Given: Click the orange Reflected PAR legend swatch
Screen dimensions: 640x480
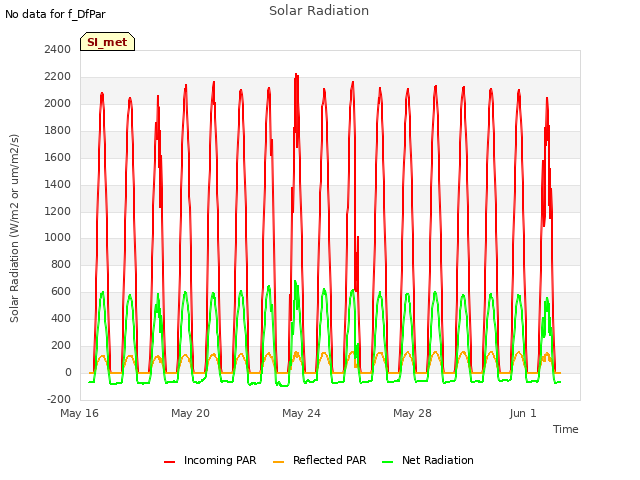Looking at the screenshot, I should (x=278, y=462).
